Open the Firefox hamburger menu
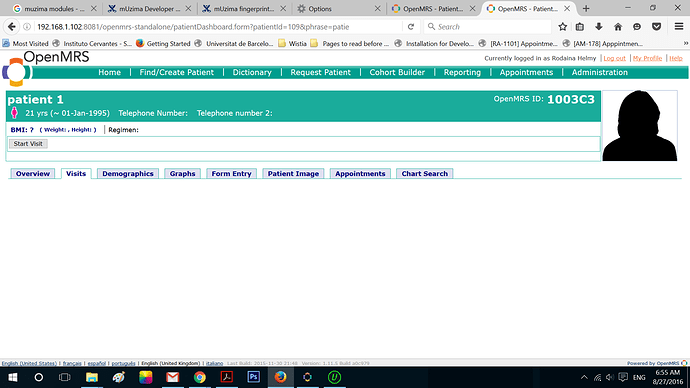The width and height of the screenshot is (690, 388). pos(679,27)
